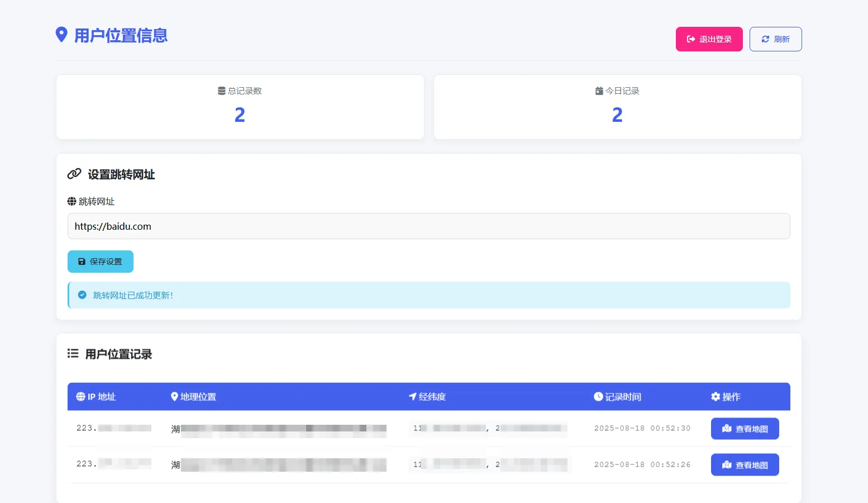Click the logout icon inside 退出登录 button

(x=690, y=39)
